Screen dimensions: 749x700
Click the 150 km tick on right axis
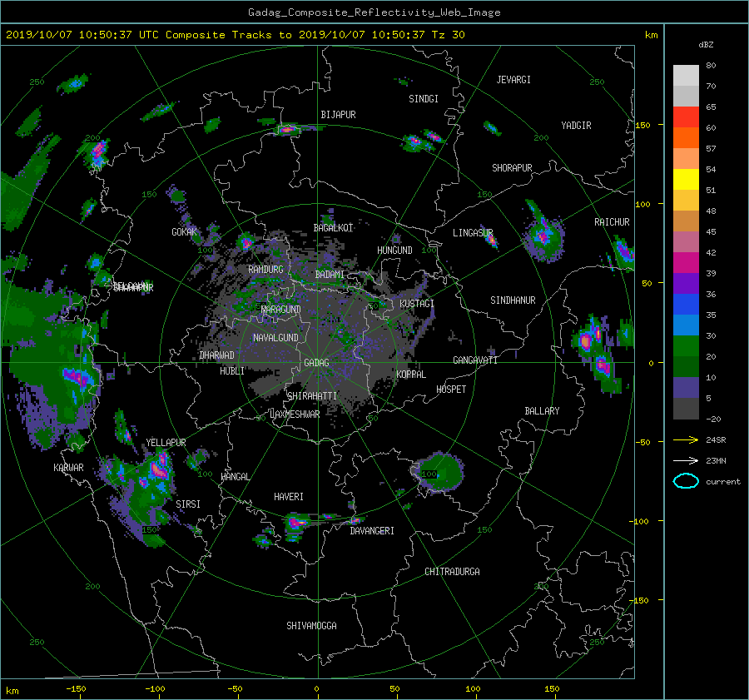point(642,125)
